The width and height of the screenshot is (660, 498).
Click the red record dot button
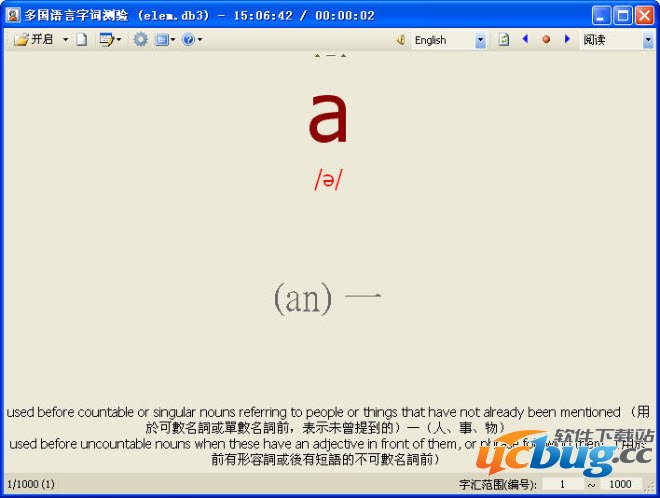pos(546,40)
